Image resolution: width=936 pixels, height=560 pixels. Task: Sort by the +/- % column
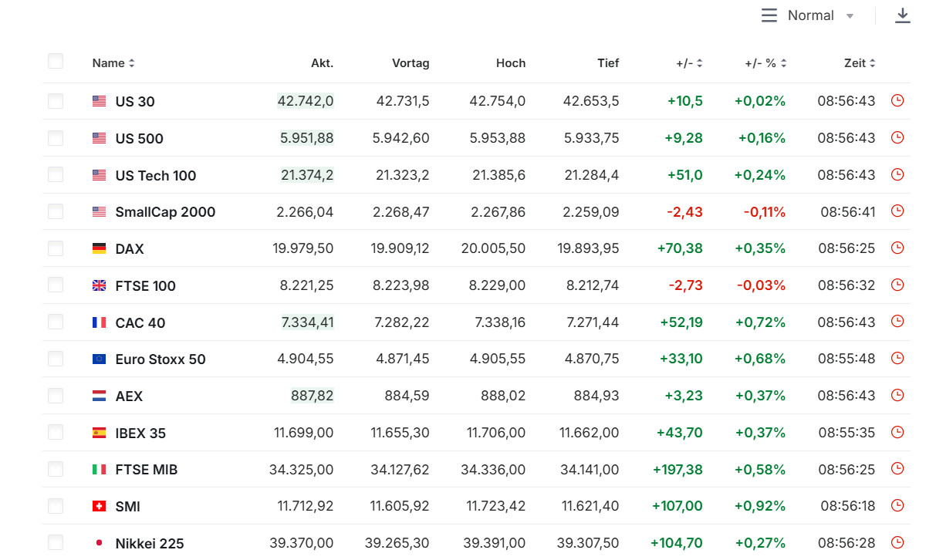coord(765,63)
